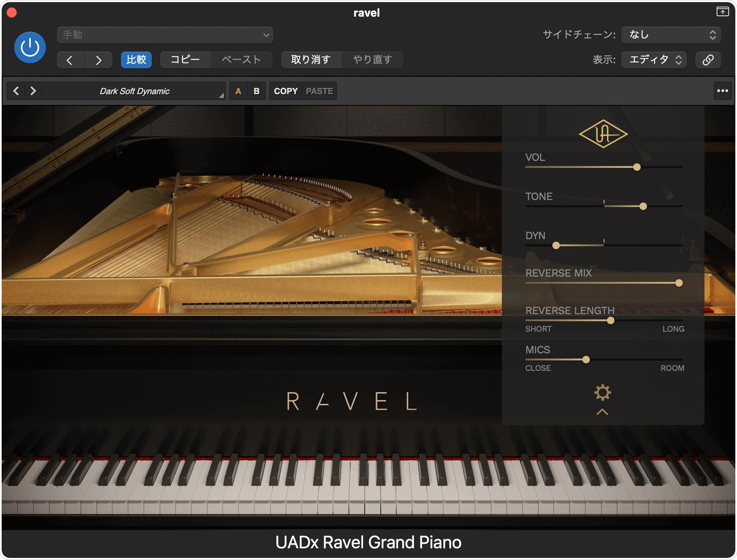Click the REVERSE LENGTH slider handle
The image size is (737, 560).
point(611,320)
